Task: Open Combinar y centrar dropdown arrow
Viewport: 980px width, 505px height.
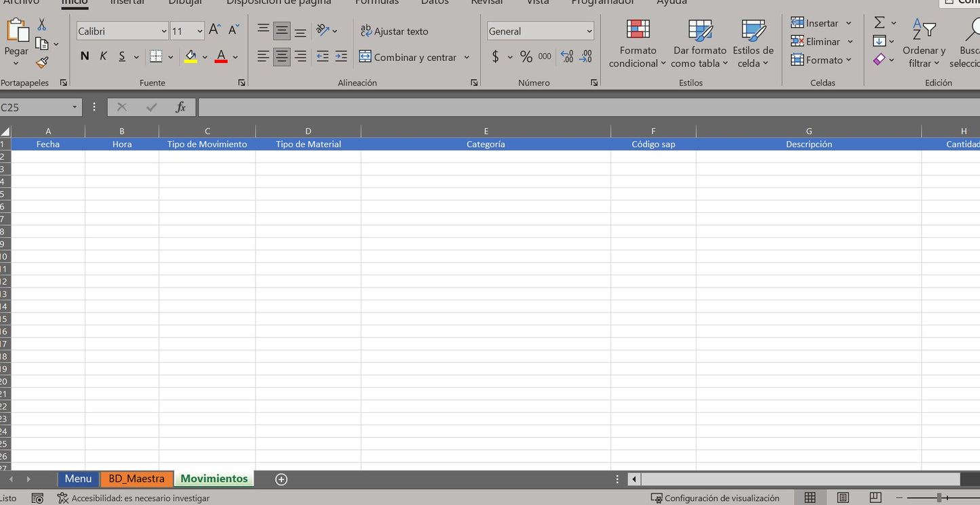Action: (467, 57)
